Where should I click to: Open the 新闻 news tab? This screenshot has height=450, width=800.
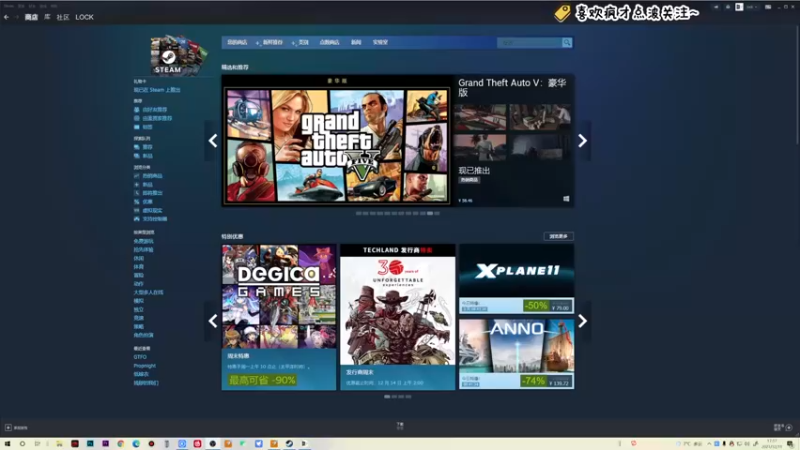click(356, 42)
